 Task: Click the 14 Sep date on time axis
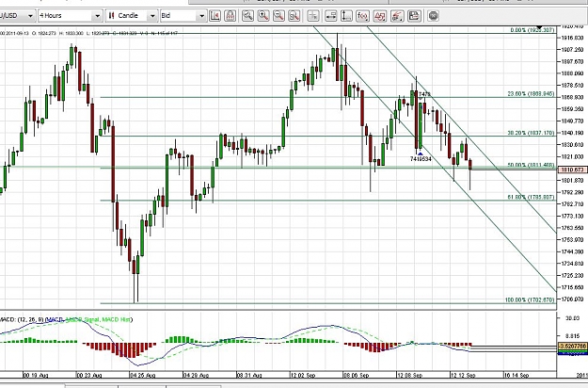coord(516,375)
